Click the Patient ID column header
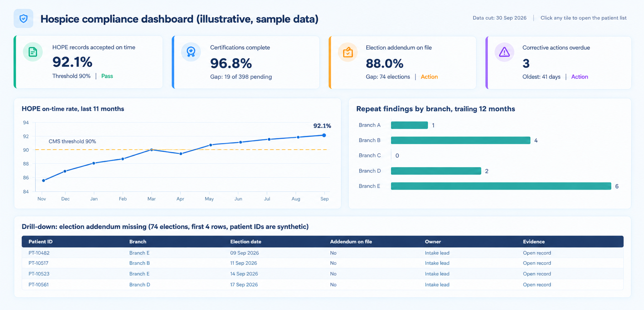 [41, 242]
